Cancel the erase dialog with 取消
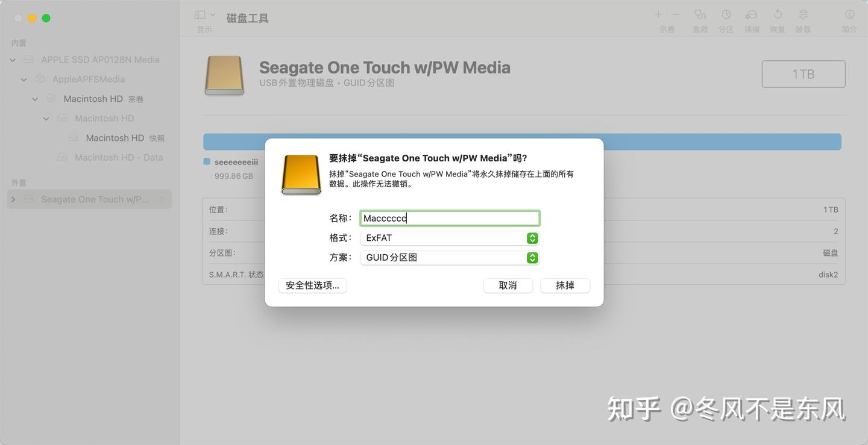This screenshot has height=445, width=868. [508, 285]
